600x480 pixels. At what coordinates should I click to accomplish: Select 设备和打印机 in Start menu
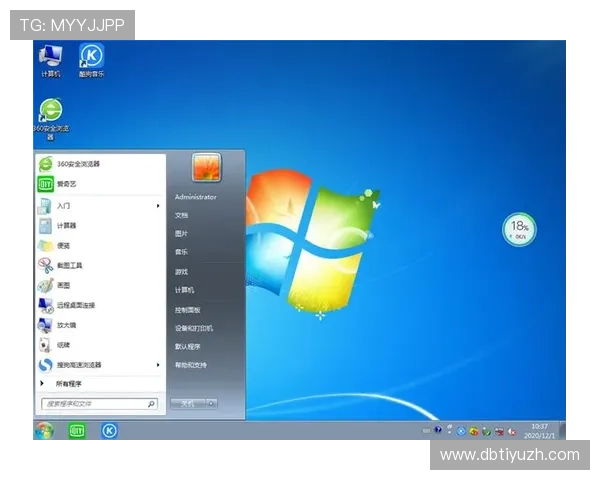pyautogui.click(x=194, y=328)
